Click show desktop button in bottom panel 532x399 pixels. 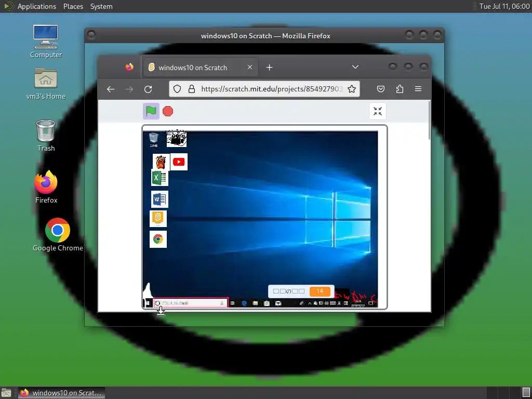pos(6,393)
